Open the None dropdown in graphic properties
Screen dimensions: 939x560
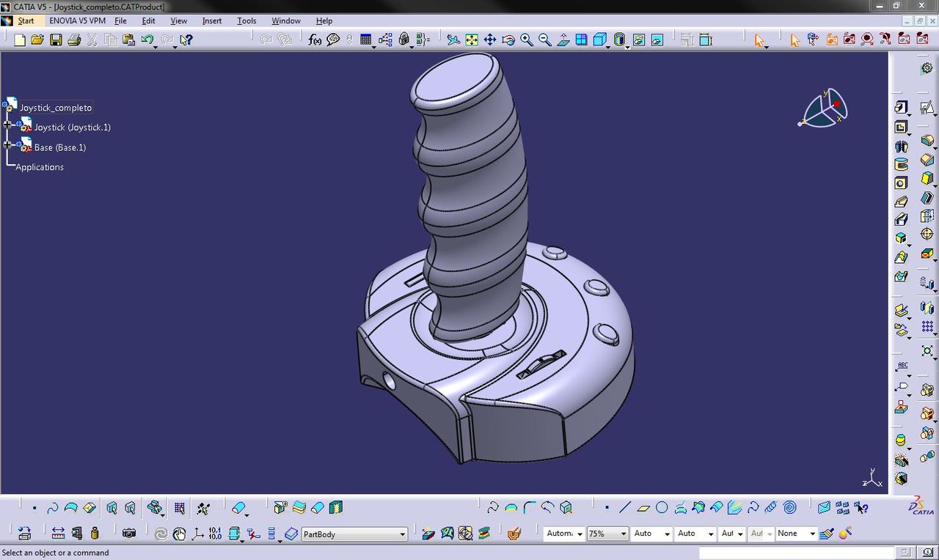pyautogui.click(x=812, y=534)
